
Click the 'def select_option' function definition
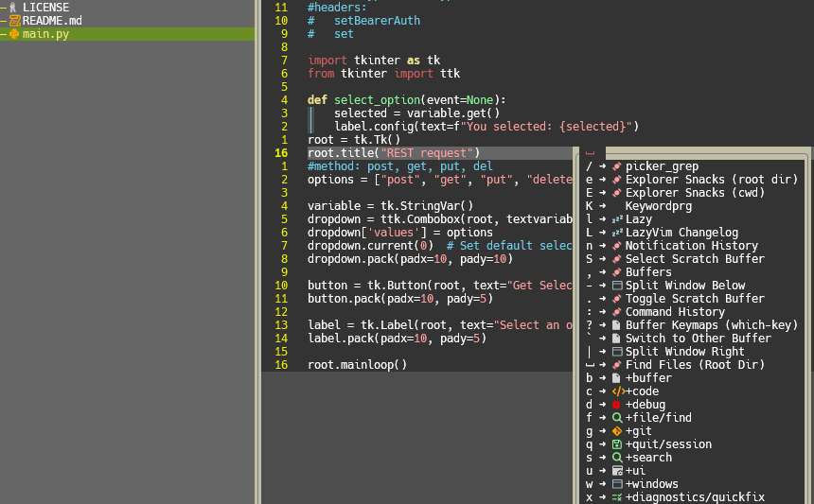coord(406,100)
